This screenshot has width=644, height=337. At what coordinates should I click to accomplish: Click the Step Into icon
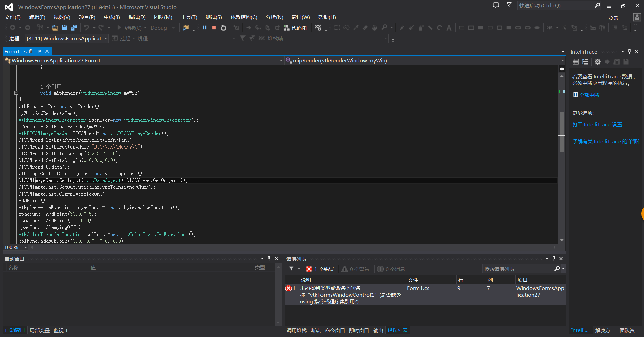click(258, 28)
